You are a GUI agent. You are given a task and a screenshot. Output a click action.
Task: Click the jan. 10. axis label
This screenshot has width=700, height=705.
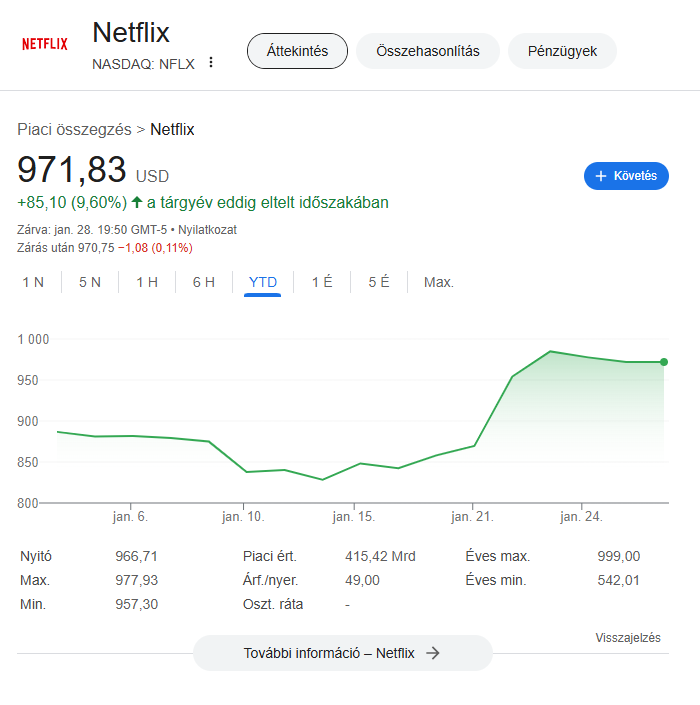point(243,517)
